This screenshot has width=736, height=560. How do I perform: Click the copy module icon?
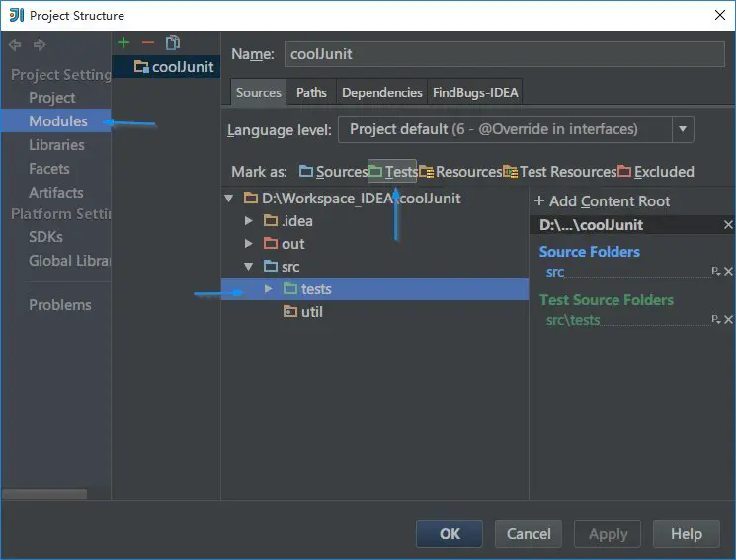(173, 42)
